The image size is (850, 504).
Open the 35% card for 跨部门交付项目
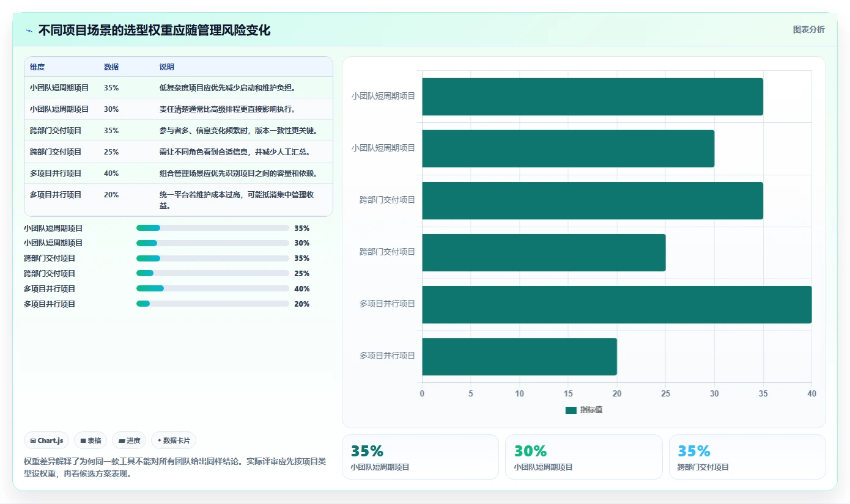pos(747,457)
